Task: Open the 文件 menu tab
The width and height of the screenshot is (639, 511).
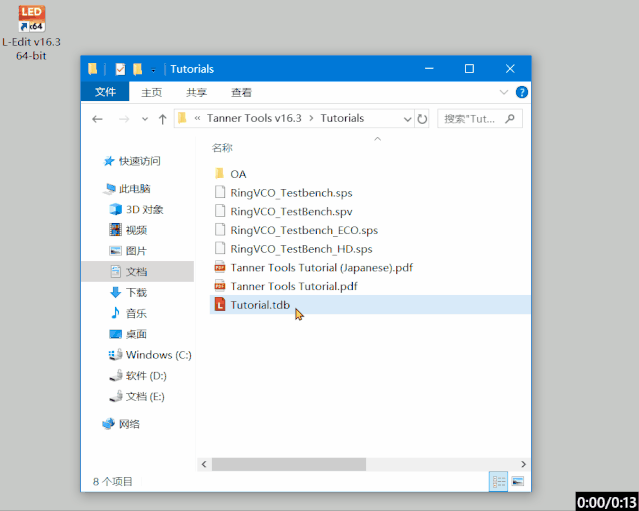Action: [105, 92]
